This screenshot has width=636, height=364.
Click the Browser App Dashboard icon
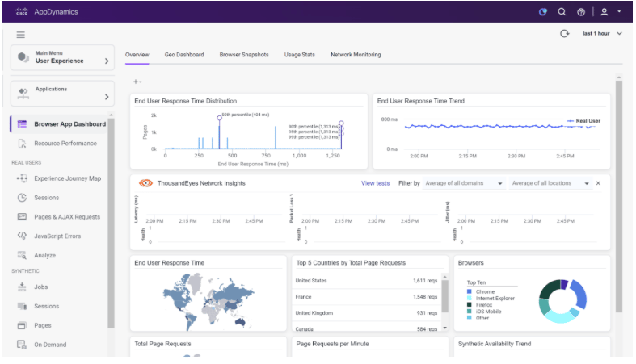pos(22,124)
